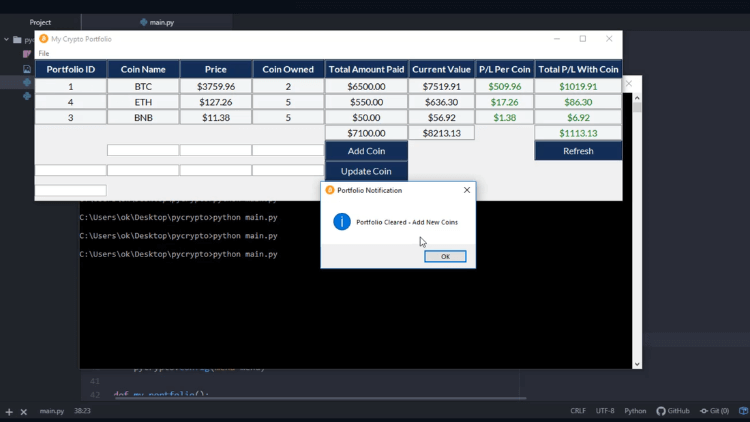Click the My Crypto Portfolio window icon
Viewport: 750px width, 422px height.
(x=44, y=39)
